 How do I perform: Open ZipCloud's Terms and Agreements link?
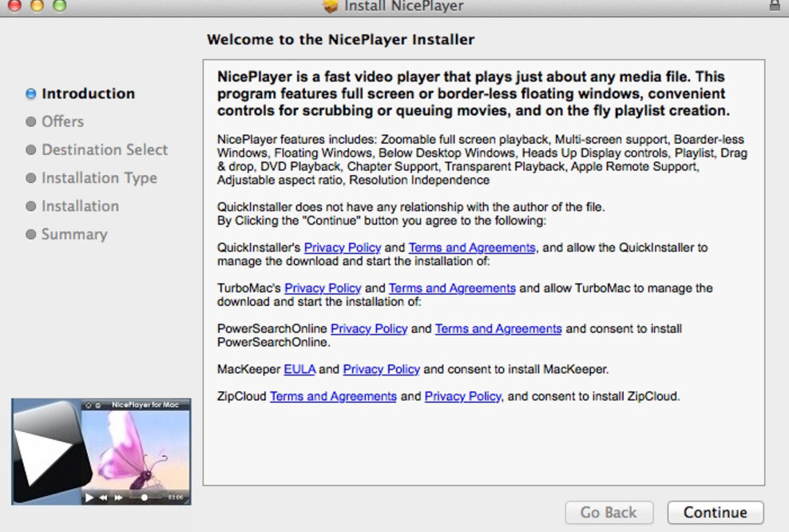333,396
